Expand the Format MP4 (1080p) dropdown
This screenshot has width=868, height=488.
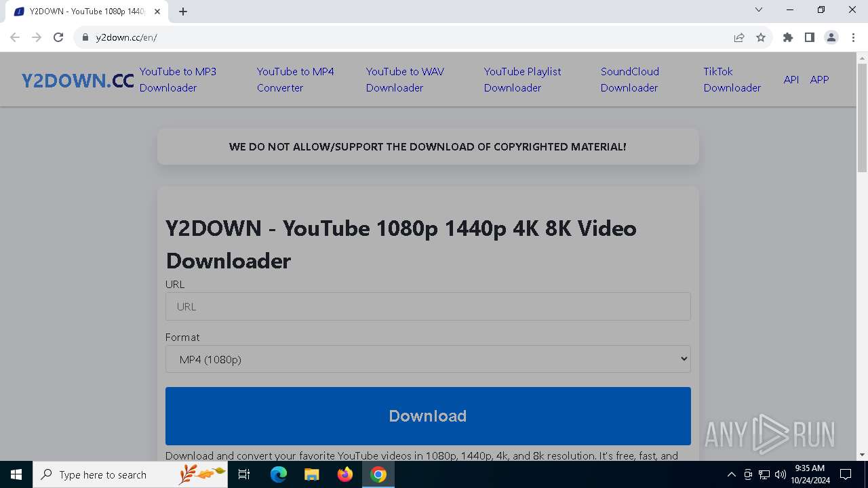click(x=428, y=359)
